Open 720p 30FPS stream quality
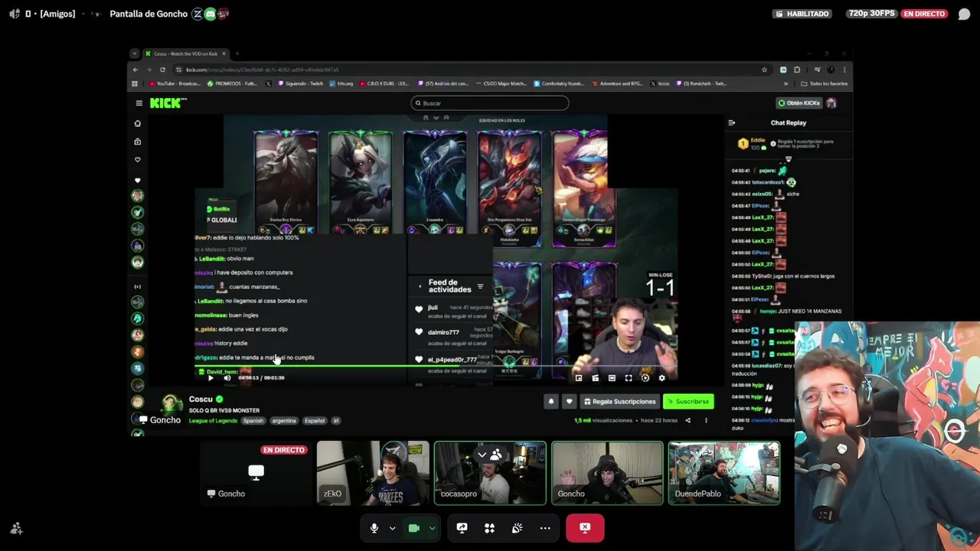 873,14
